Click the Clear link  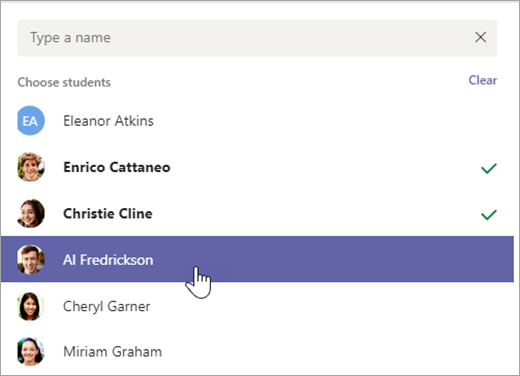point(483,80)
